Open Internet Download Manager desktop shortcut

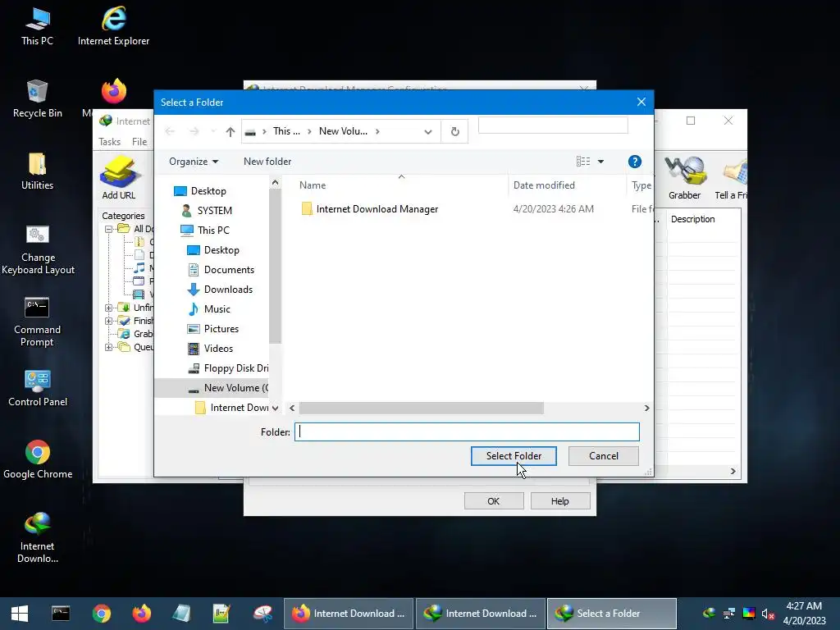[x=38, y=538]
